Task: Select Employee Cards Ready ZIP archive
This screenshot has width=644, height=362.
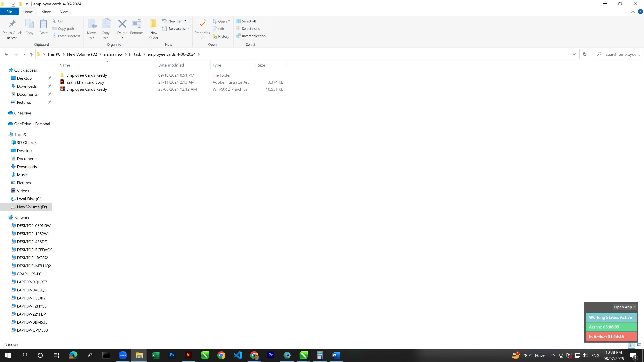Action: click(87, 89)
